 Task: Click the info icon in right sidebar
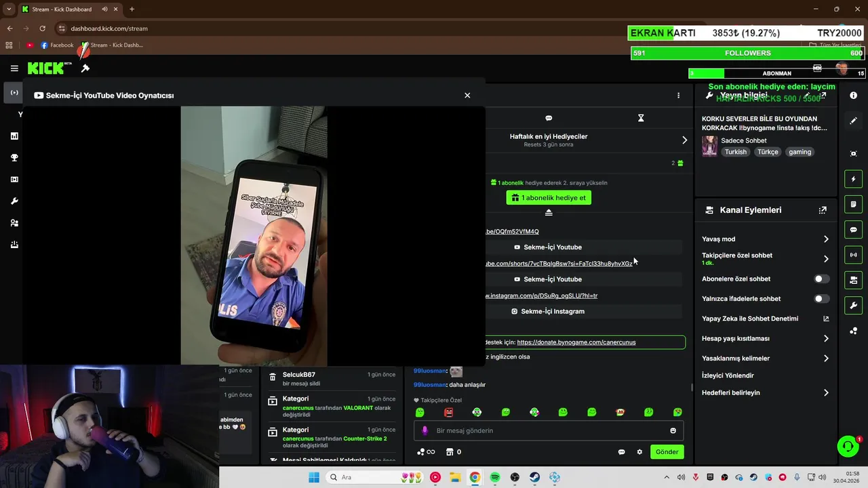[x=854, y=96]
